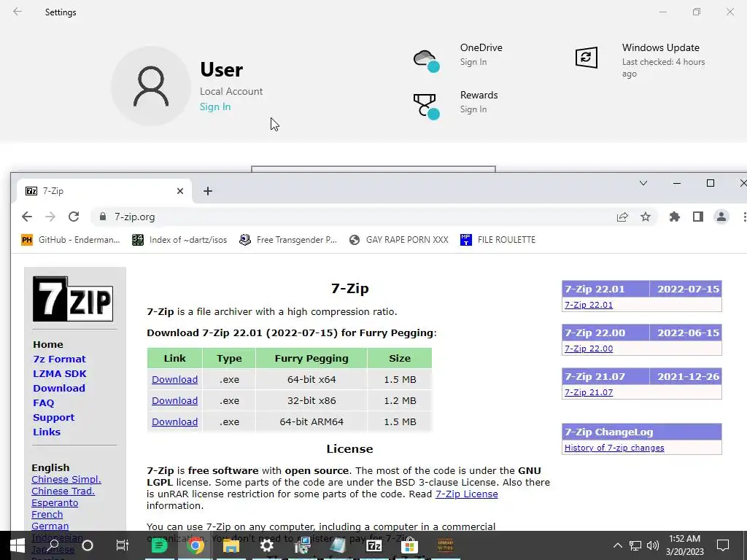The image size is (747, 560).
Task: Click the network tray icon
Action: click(635, 545)
